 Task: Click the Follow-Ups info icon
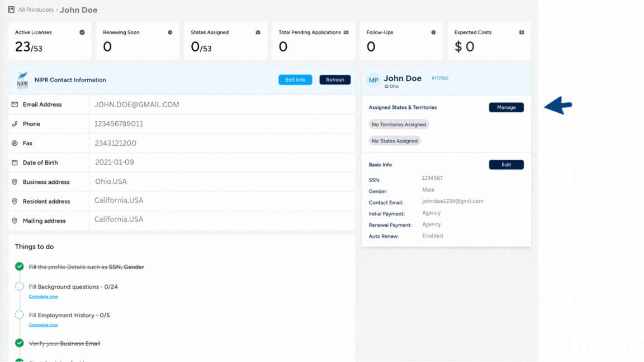(434, 32)
